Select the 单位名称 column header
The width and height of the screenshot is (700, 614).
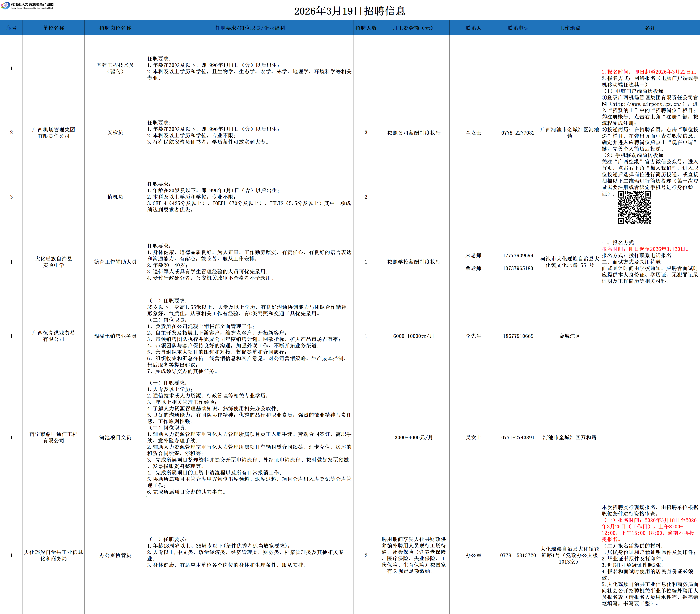click(53, 28)
